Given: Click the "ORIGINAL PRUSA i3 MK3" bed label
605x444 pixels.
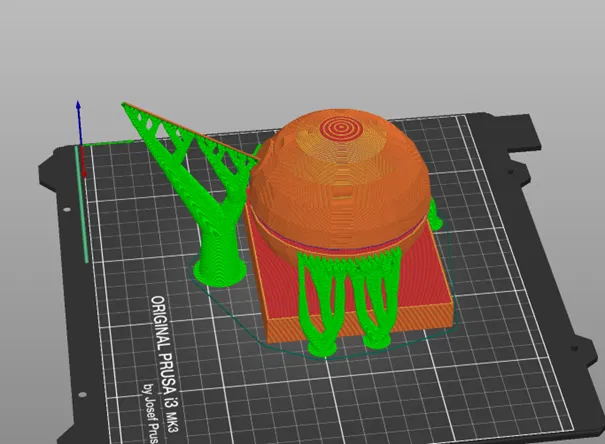Looking at the screenshot, I should point(165,364).
